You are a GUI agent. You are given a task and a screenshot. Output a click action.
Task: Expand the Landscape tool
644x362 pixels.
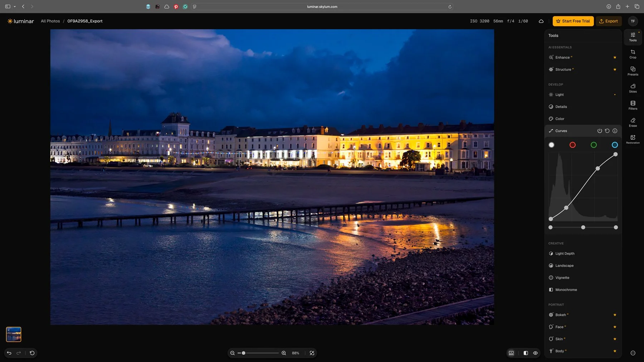583,266
